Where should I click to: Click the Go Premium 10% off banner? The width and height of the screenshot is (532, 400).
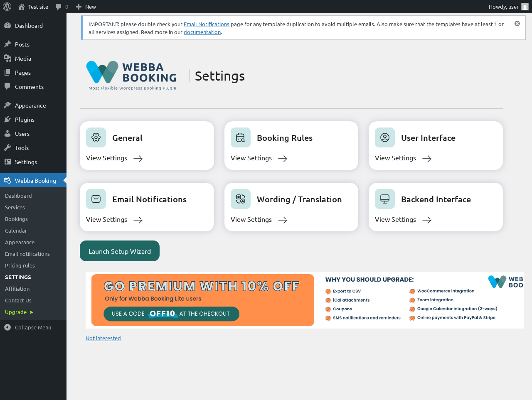click(x=203, y=300)
